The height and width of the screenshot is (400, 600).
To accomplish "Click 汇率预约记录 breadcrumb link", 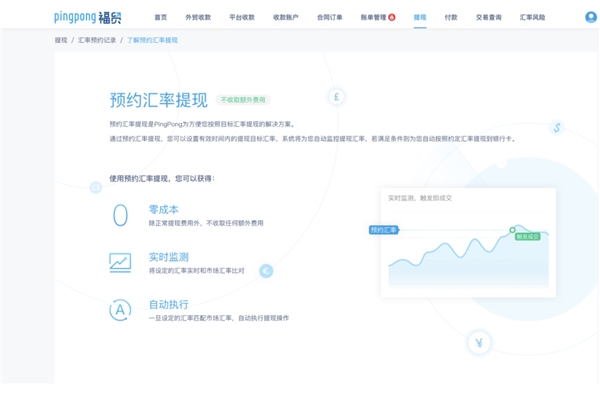I will pyautogui.click(x=95, y=40).
